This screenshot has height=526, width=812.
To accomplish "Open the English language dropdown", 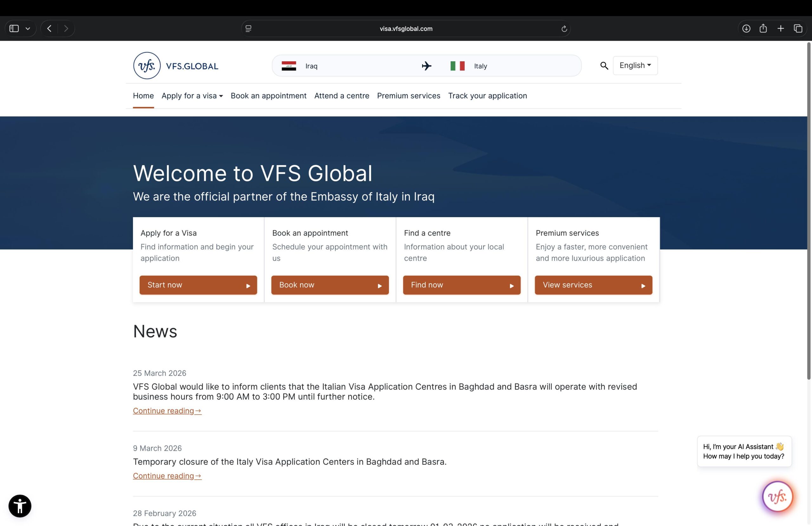I will tap(635, 65).
